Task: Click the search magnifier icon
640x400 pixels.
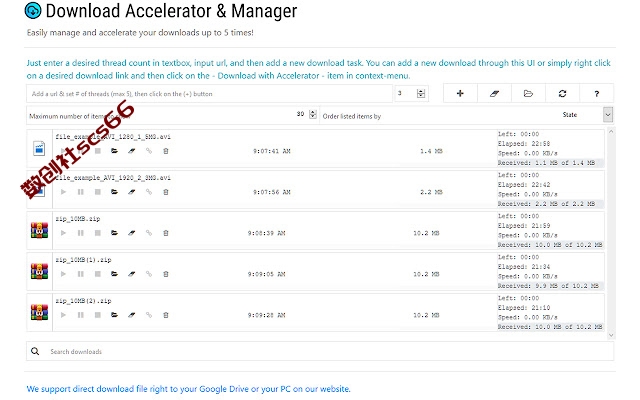Action: (x=35, y=351)
